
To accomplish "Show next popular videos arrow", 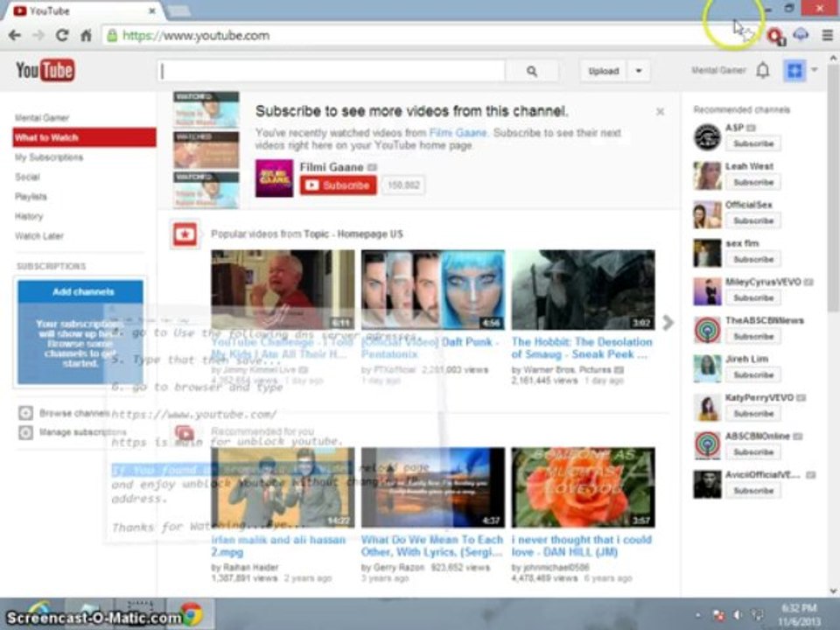I will point(668,323).
